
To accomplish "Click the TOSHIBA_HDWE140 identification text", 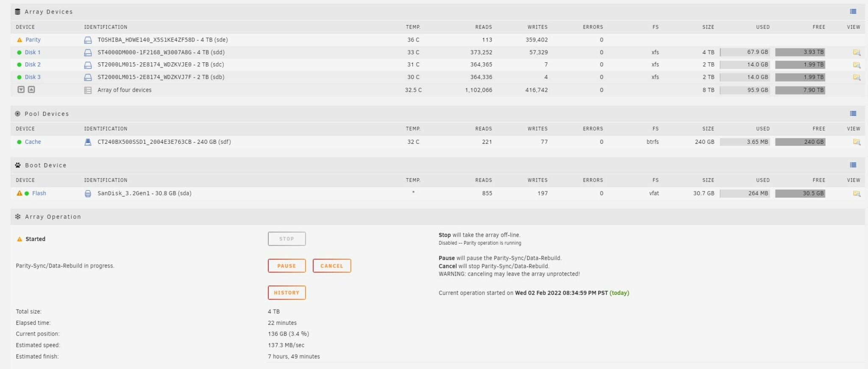I will point(163,40).
